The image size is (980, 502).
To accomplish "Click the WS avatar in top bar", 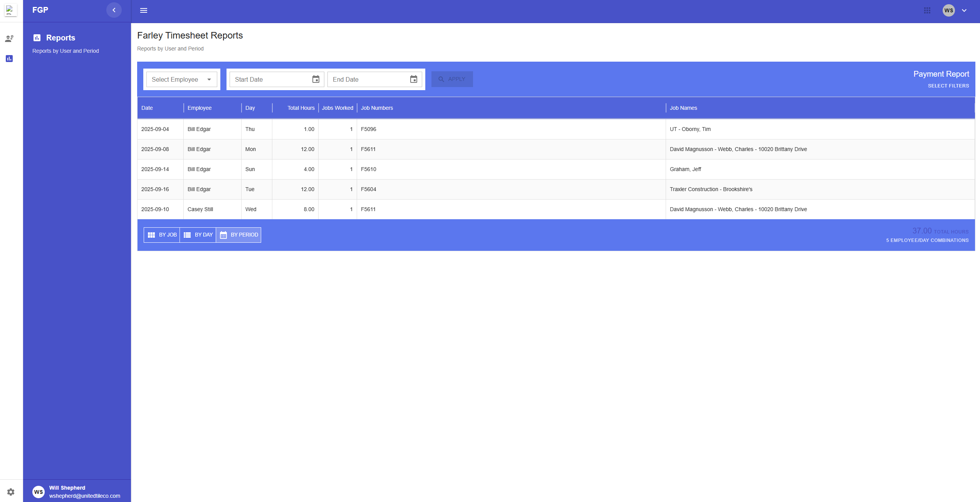I will (949, 10).
